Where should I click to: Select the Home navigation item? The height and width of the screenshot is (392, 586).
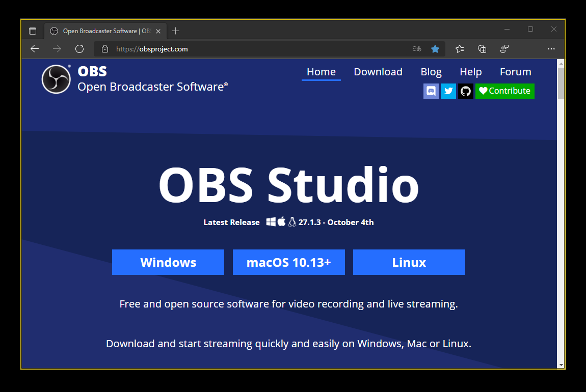click(x=321, y=72)
